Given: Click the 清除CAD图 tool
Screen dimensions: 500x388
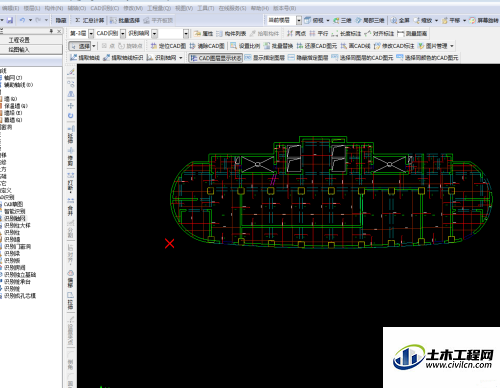Looking at the screenshot, I should (x=207, y=46).
